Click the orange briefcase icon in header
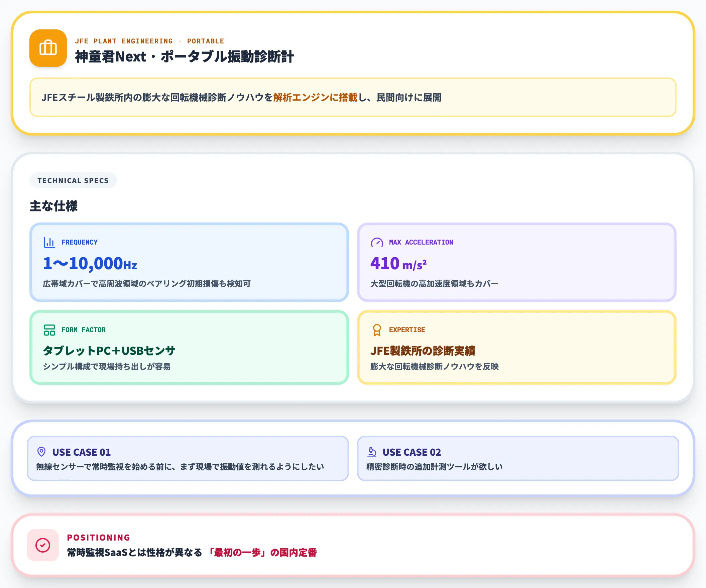 (x=48, y=48)
